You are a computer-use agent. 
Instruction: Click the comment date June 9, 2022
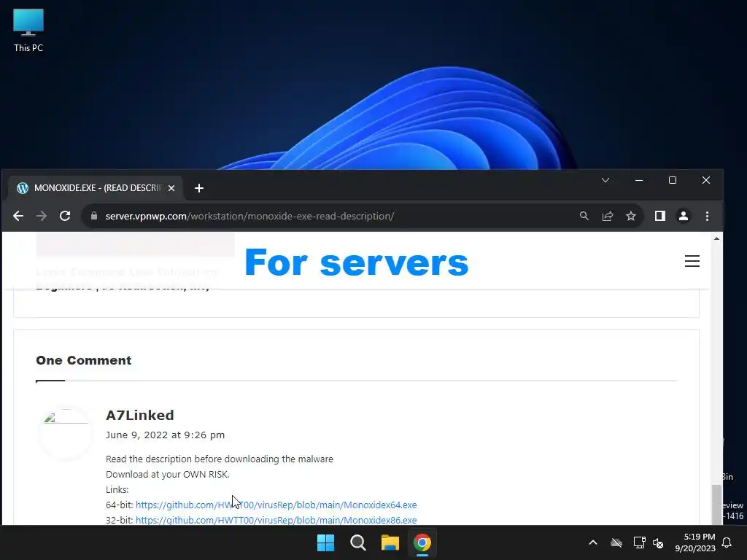(165, 435)
